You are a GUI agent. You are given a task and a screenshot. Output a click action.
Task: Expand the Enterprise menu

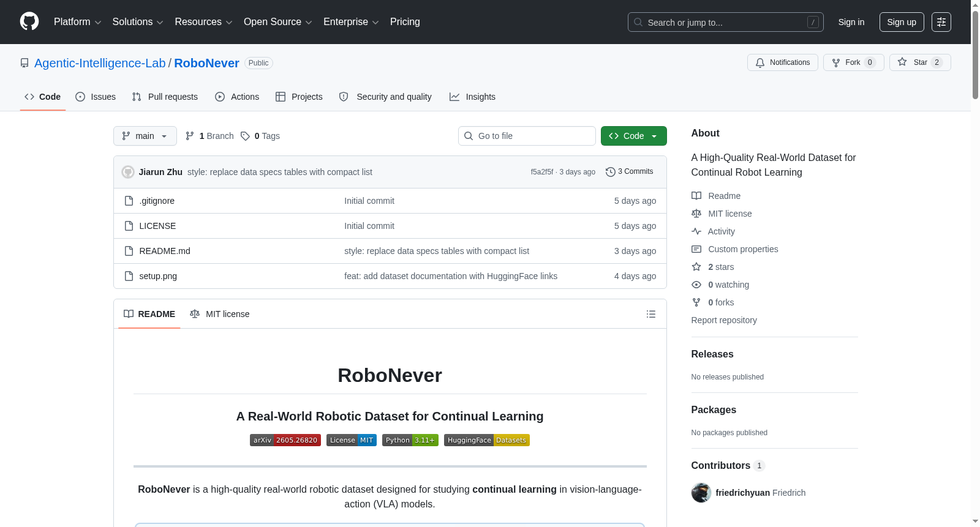[351, 22]
